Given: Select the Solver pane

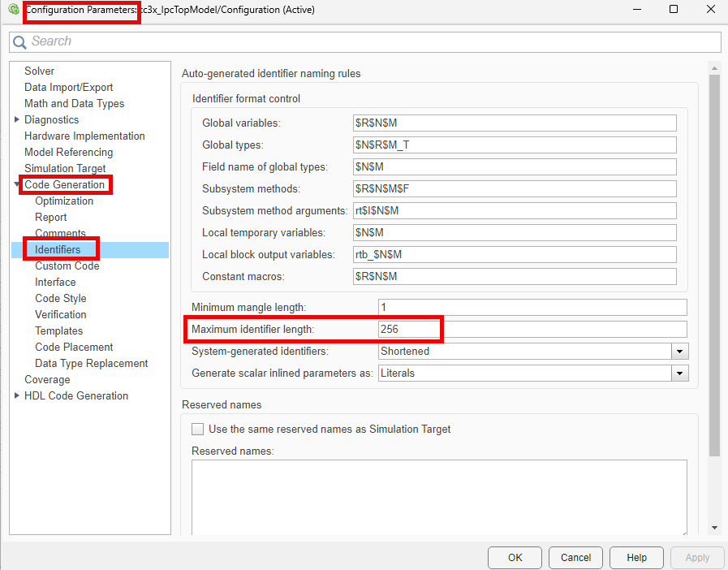Looking at the screenshot, I should coord(39,71).
